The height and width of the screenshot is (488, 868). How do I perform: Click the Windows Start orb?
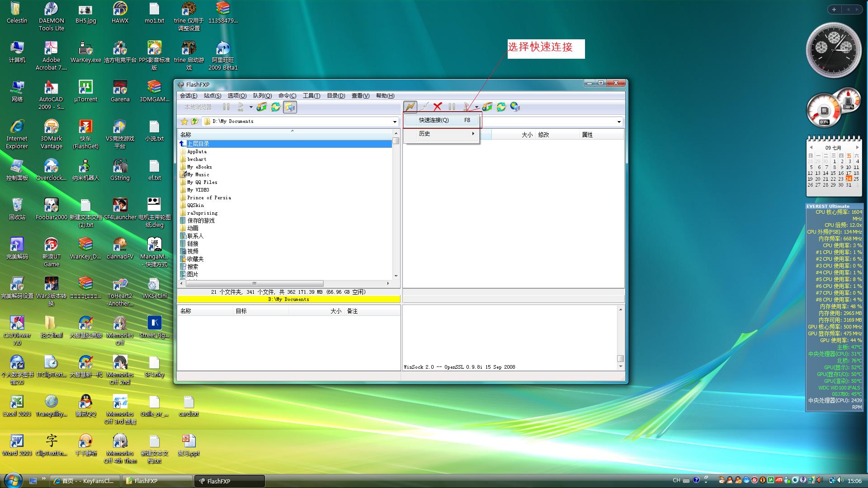pos(13,480)
